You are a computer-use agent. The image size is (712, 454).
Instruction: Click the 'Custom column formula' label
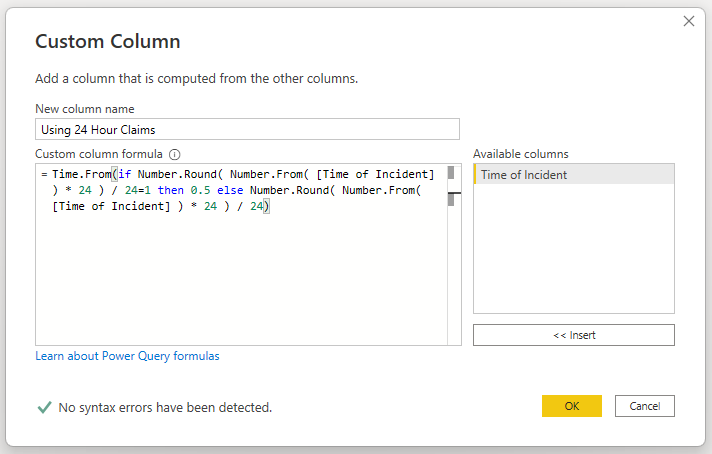pos(99,154)
